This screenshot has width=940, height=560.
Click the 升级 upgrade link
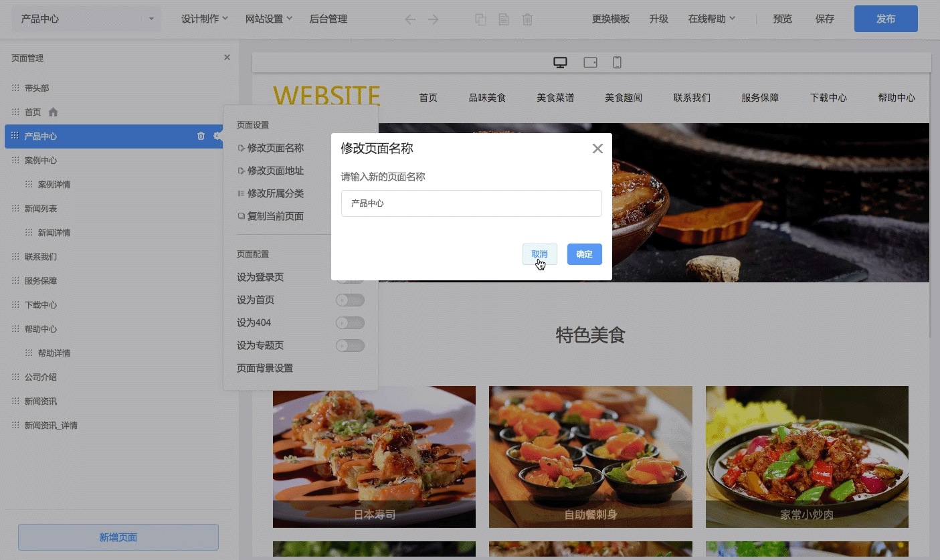tap(659, 19)
